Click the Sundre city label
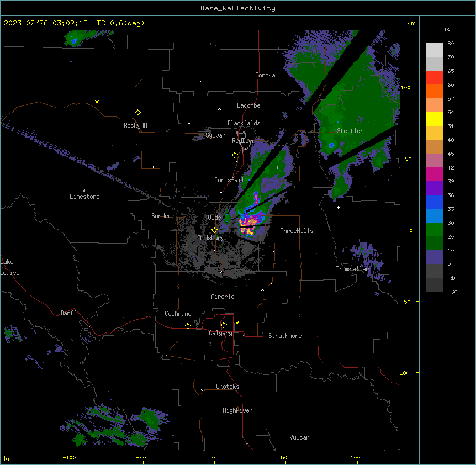 tap(161, 216)
